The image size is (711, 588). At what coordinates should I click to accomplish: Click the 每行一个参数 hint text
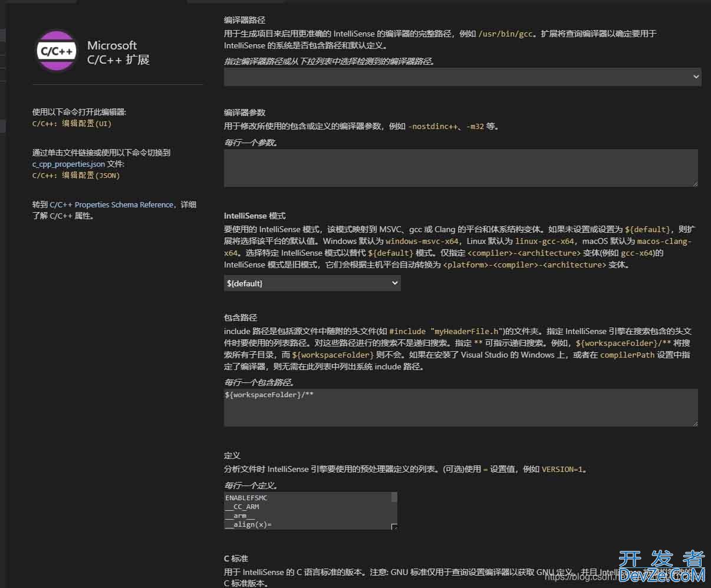tap(251, 143)
